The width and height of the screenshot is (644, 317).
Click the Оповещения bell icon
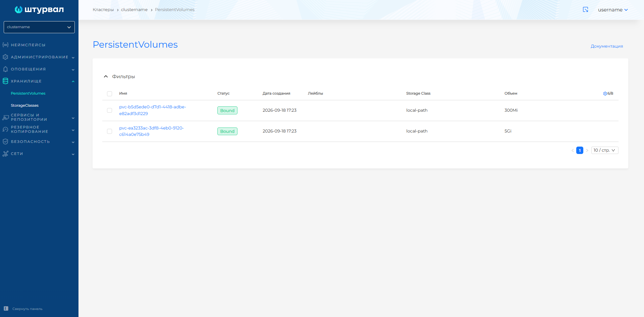click(5, 69)
